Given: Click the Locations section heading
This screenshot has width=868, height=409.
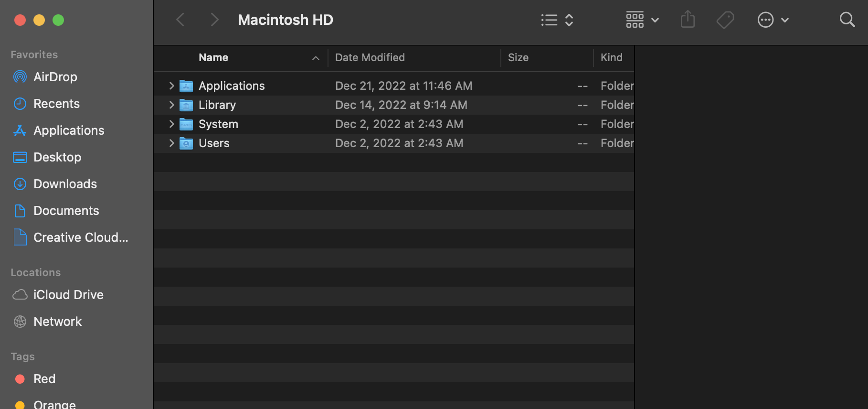Looking at the screenshot, I should [x=36, y=272].
